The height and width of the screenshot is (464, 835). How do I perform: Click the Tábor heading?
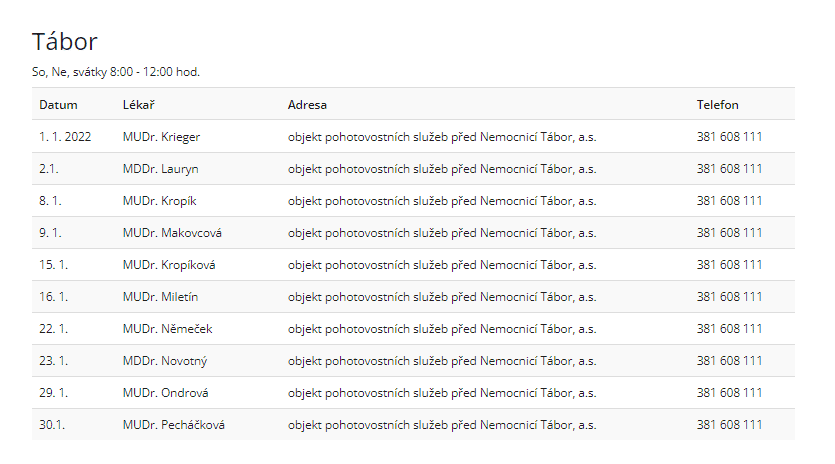click(65, 42)
